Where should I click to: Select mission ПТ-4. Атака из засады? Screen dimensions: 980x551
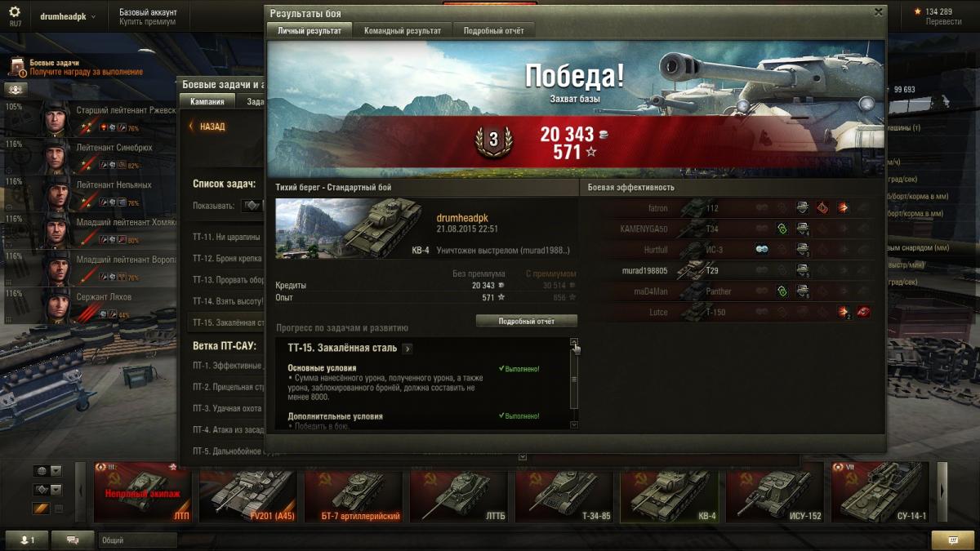[227, 430]
